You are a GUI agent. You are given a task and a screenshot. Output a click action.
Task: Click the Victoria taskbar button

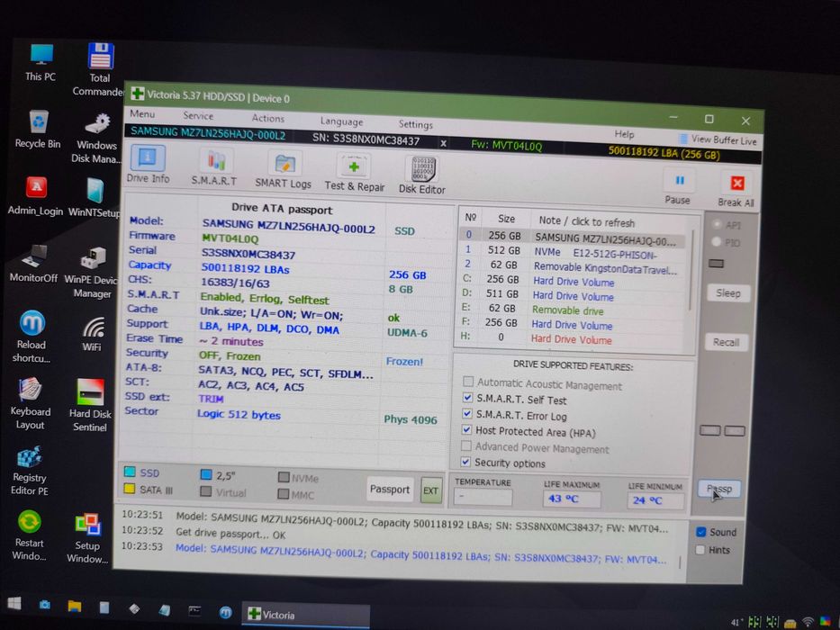click(x=305, y=615)
